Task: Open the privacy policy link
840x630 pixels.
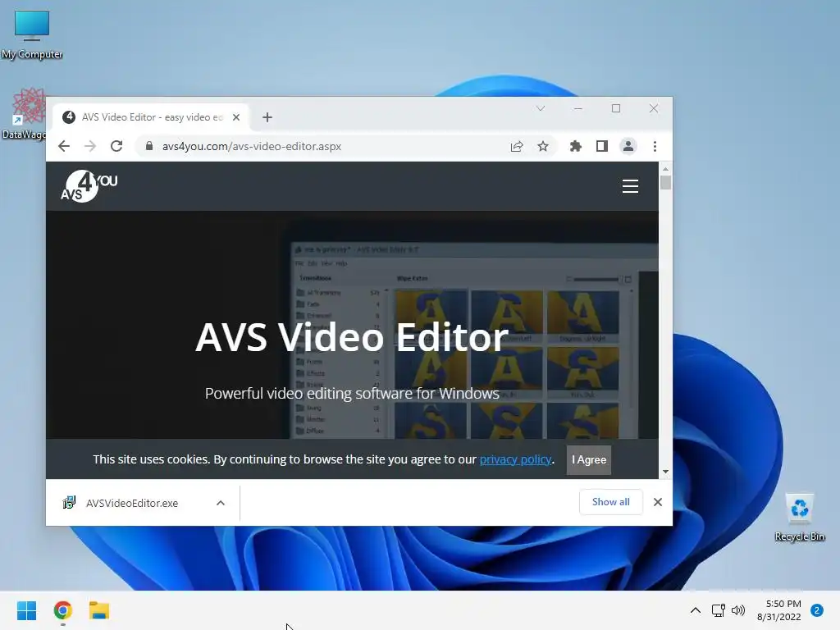Action: click(515, 459)
